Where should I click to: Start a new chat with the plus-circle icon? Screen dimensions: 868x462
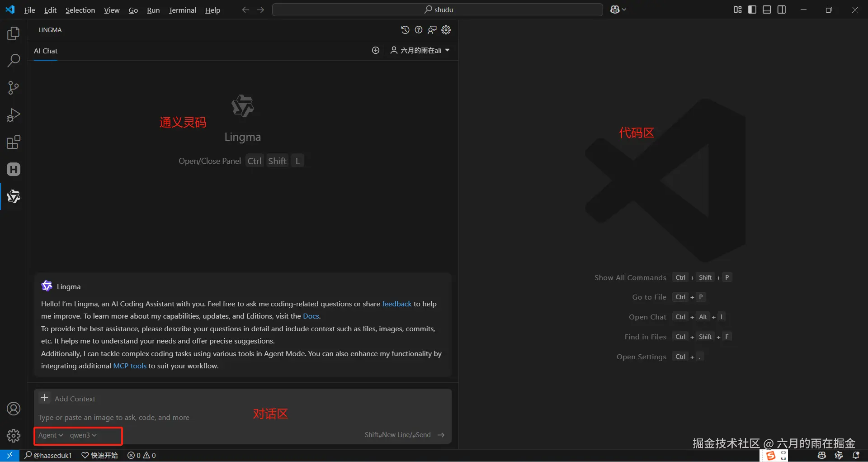[x=376, y=50]
